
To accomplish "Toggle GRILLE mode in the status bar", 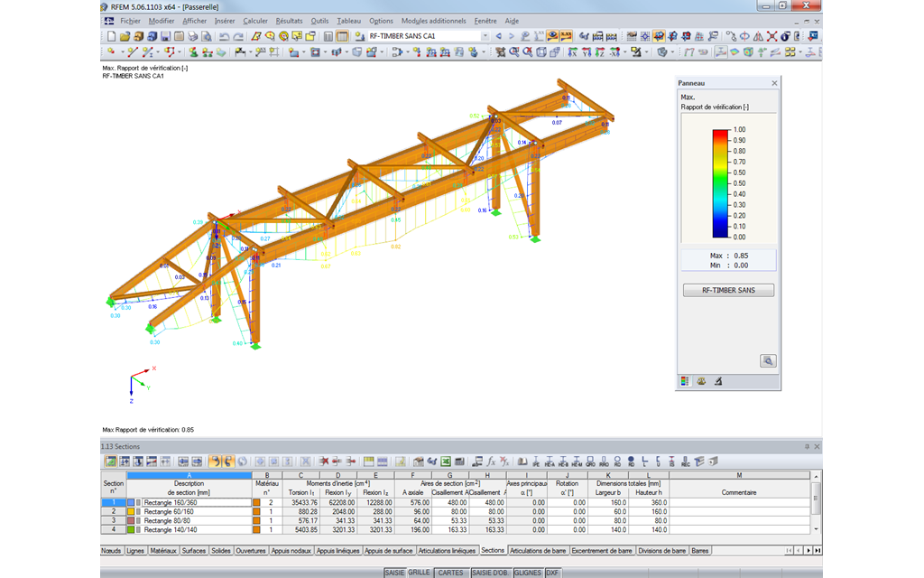I will coord(420,572).
